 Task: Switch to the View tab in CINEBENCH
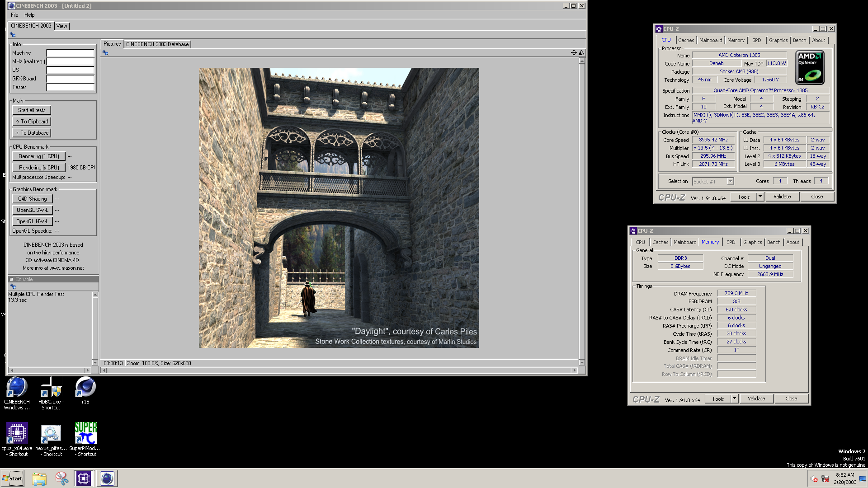pos(62,26)
